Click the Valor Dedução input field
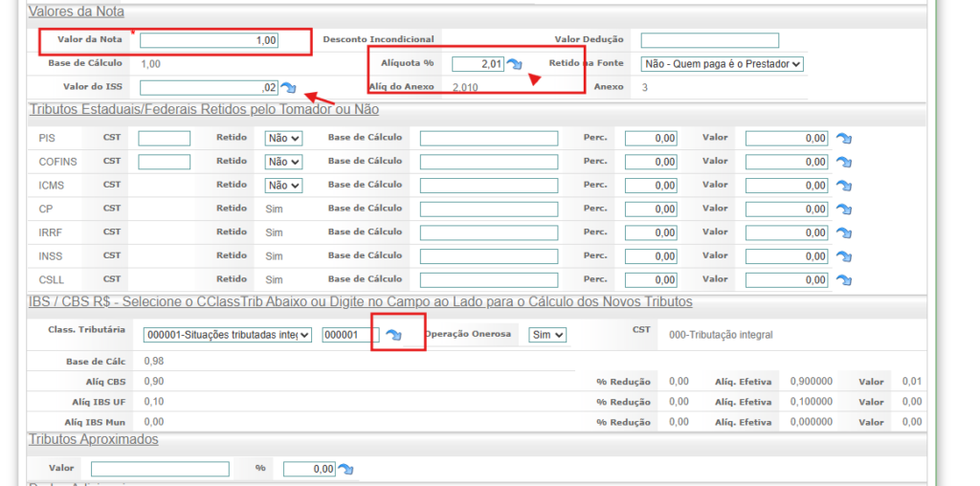The width and height of the screenshot is (980, 486). coord(709,40)
